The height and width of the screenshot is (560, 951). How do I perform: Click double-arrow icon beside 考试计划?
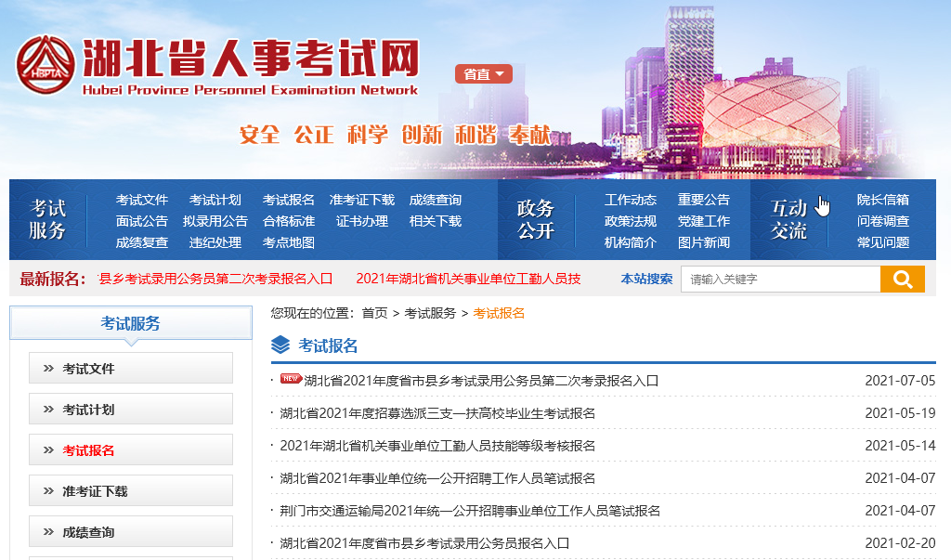[48, 410]
